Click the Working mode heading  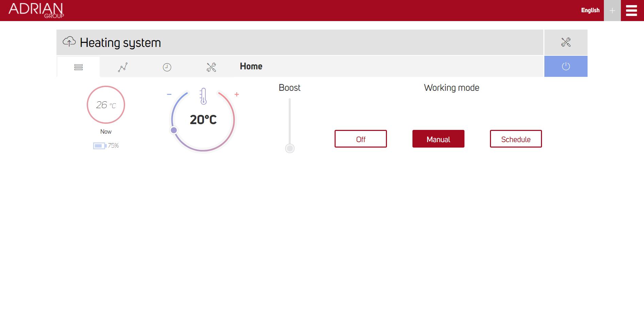[452, 88]
